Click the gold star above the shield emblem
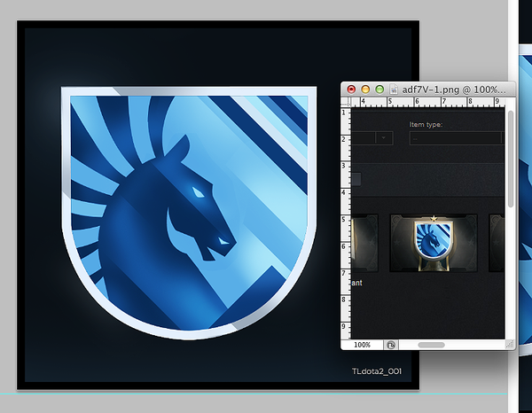The width and height of the screenshot is (532, 413). pyautogui.click(x=434, y=219)
